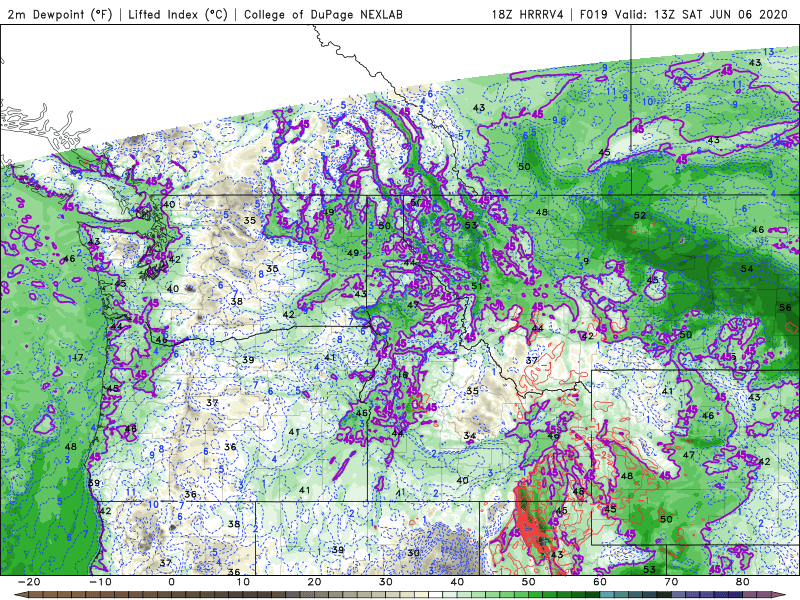
Task: Click the '2m Dewpoint (°F)' title text
Action: pos(59,14)
